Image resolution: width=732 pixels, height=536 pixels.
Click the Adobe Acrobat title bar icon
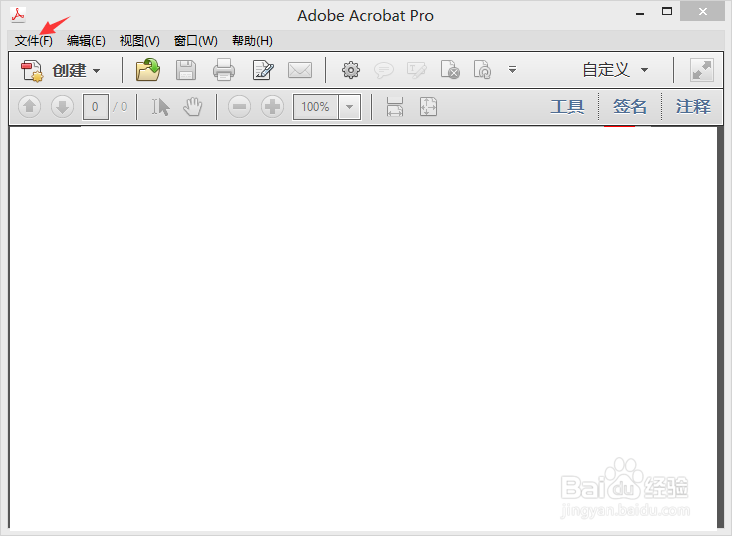[x=18, y=15]
